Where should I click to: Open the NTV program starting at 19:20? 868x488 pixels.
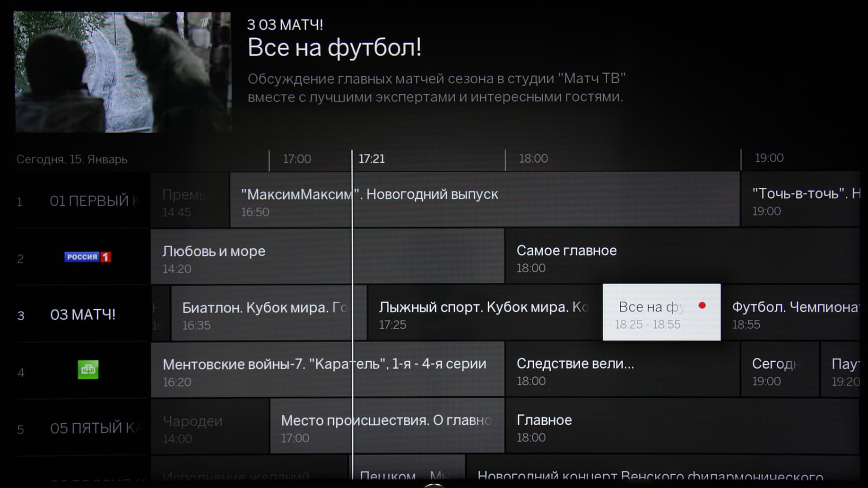click(840, 369)
